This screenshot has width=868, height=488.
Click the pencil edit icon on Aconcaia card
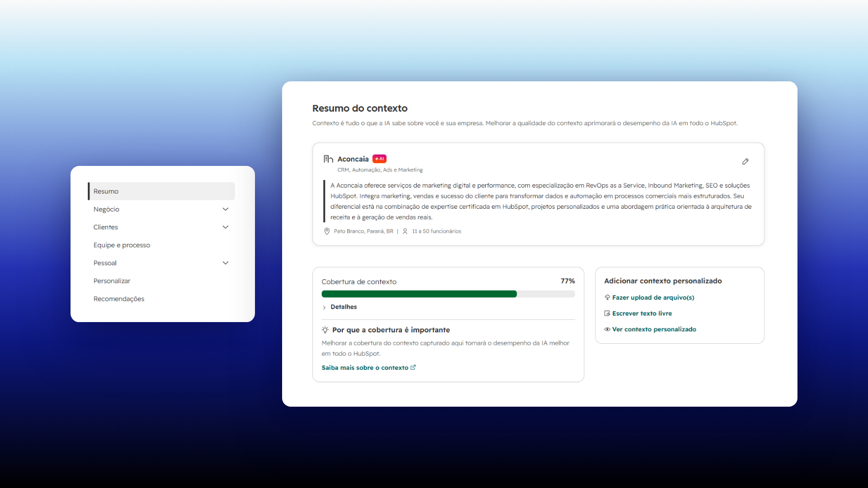pos(745,162)
